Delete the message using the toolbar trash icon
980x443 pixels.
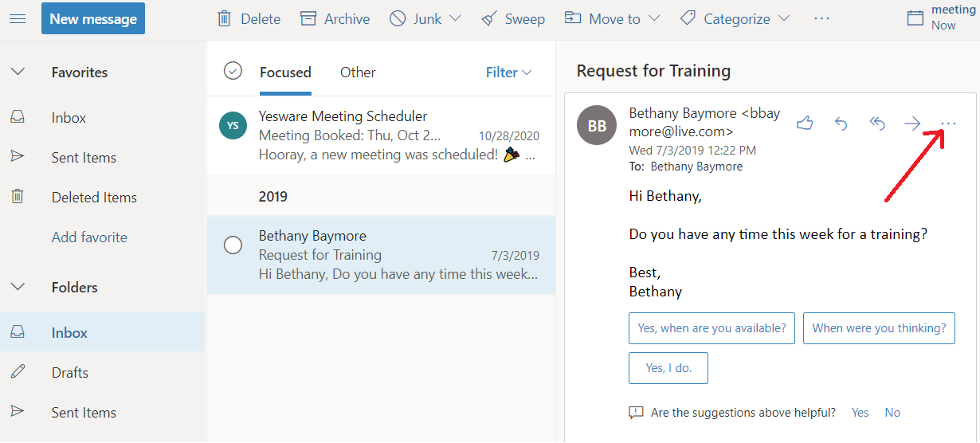[x=225, y=18]
